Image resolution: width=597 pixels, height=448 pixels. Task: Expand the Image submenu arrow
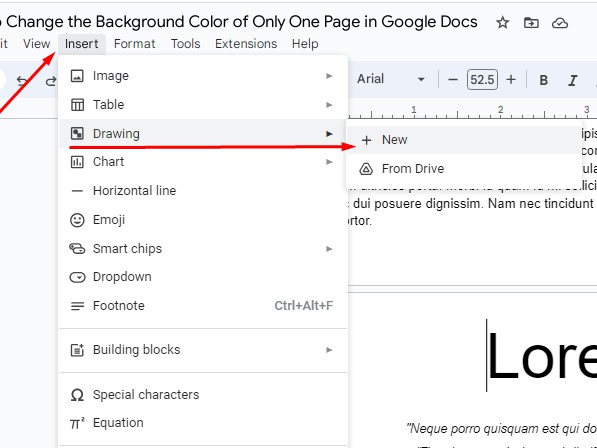coord(329,76)
